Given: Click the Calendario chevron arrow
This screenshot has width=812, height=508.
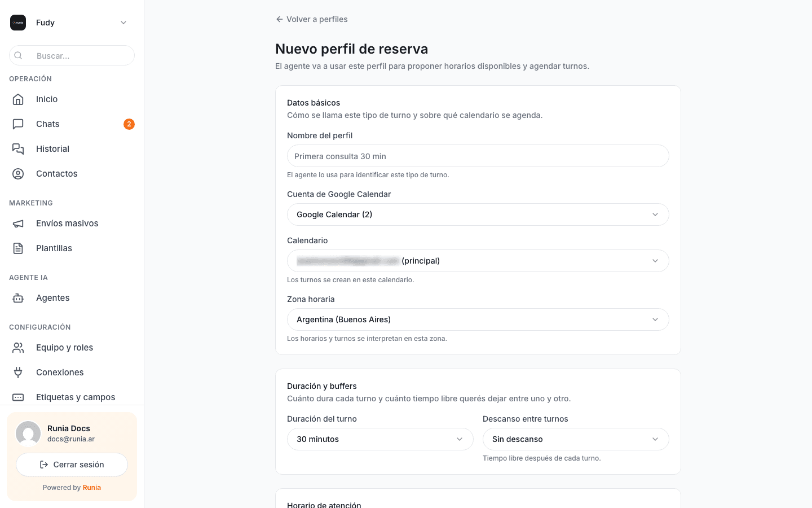Looking at the screenshot, I should coord(655,261).
